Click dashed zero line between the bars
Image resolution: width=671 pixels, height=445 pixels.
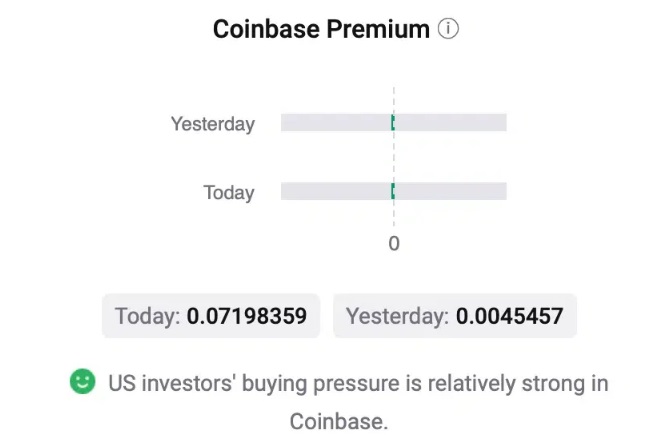(x=394, y=157)
